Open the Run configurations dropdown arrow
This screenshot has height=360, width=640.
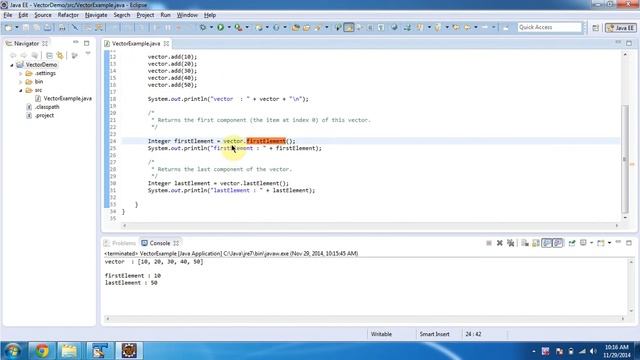pyautogui.click(x=229, y=27)
